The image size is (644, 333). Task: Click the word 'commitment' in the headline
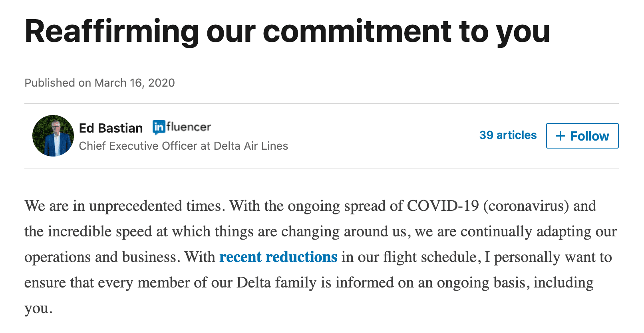tap(357, 32)
